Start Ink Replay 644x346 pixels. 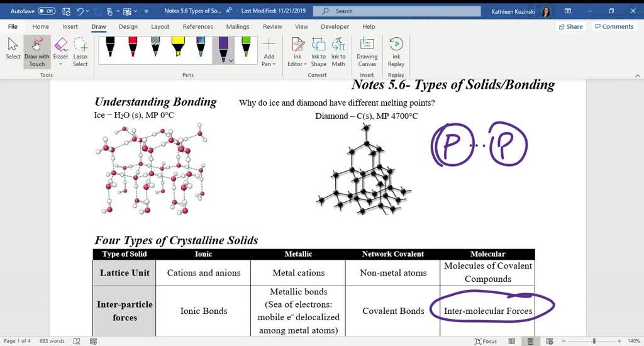396,52
